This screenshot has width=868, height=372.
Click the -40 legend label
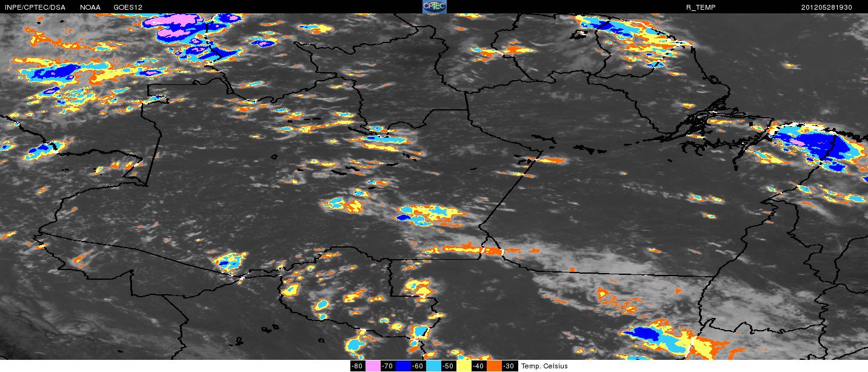coord(479,366)
